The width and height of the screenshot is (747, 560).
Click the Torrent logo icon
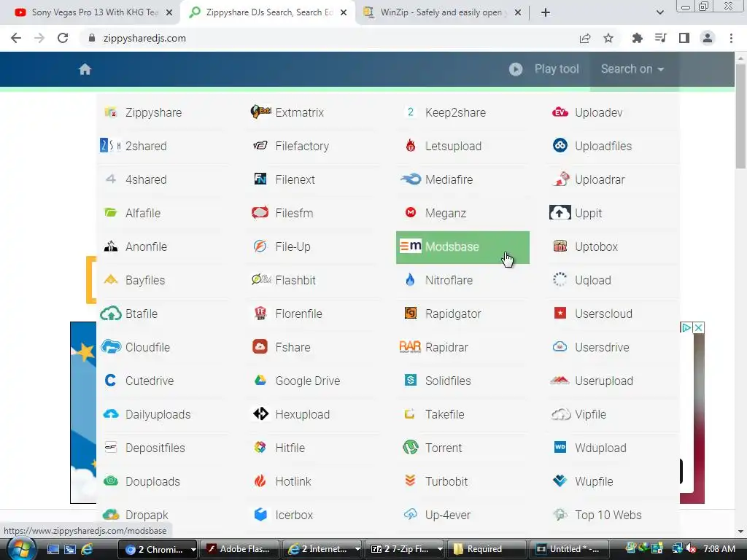410,447
